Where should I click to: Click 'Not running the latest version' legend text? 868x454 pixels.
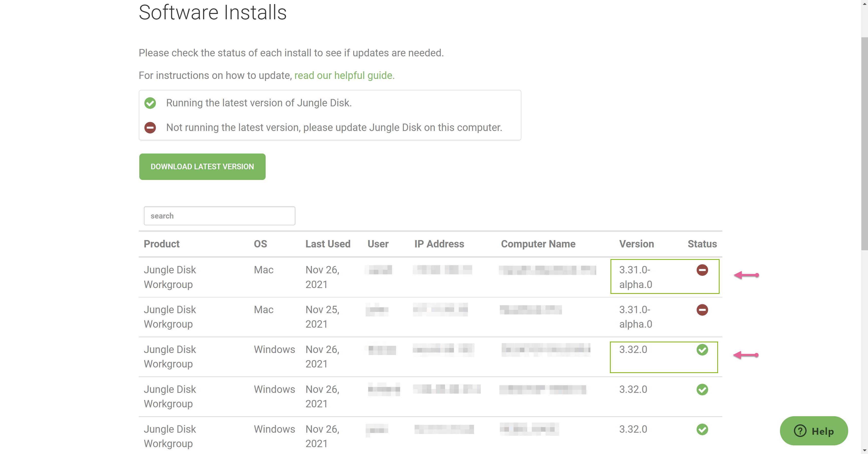tap(334, 127)
